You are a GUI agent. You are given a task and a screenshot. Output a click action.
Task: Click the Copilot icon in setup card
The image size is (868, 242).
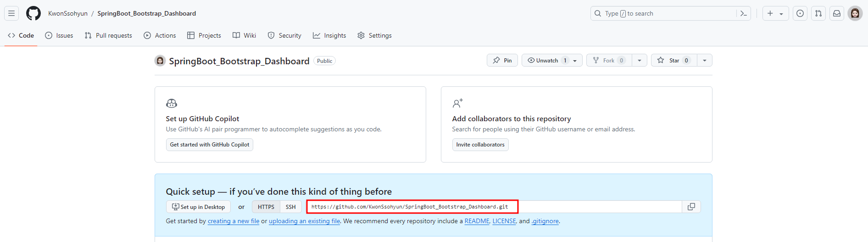click(x=172, y=103)
